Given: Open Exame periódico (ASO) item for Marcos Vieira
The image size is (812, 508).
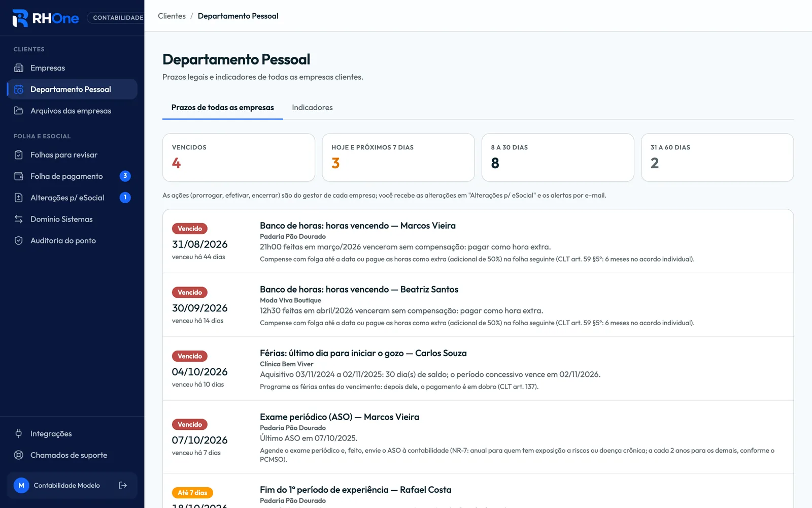Looking at the screenshot, I should (x=478, y=437).
